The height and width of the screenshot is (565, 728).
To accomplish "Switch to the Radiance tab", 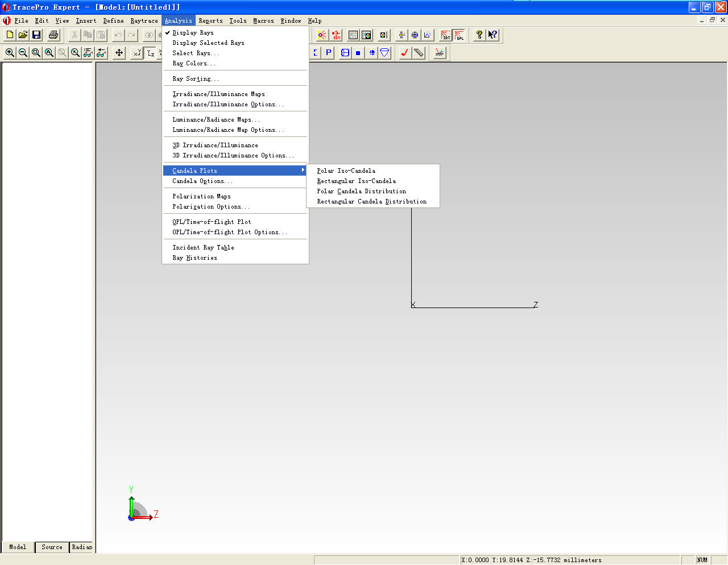I will pyautogui.click(x=81, y=547).
